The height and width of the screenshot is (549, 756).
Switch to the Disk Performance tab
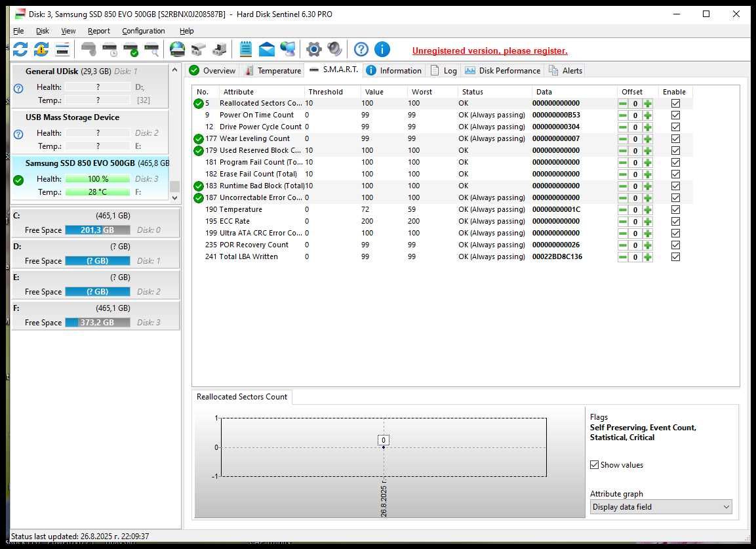click(x=502, y=70)
